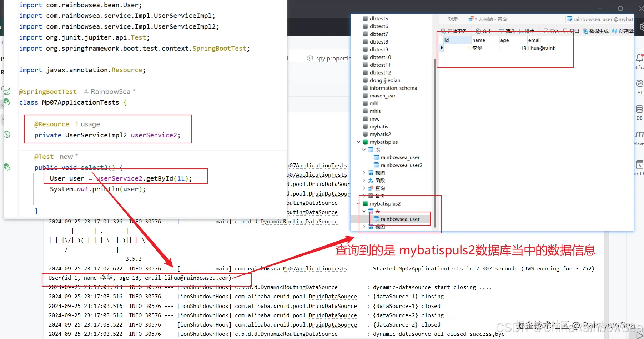Click the row selector arrow for row 1
The image size is (644, 339).
pyautogui.click(x=441, y=48)
